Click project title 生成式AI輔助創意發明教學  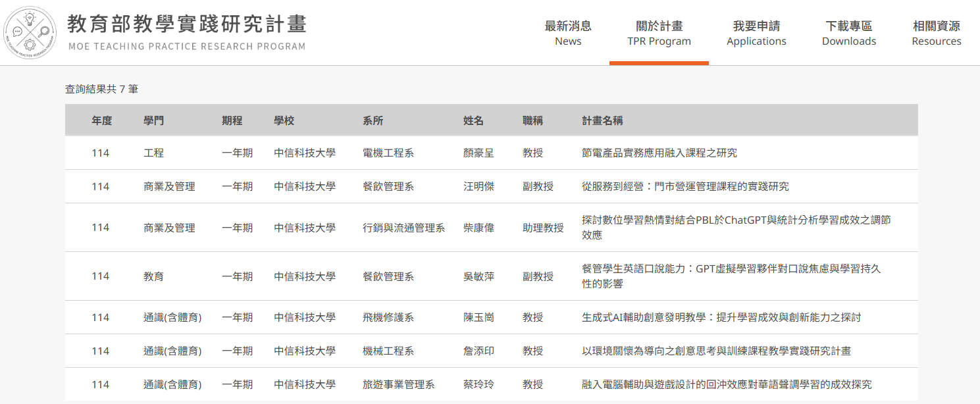pos(721,317)
